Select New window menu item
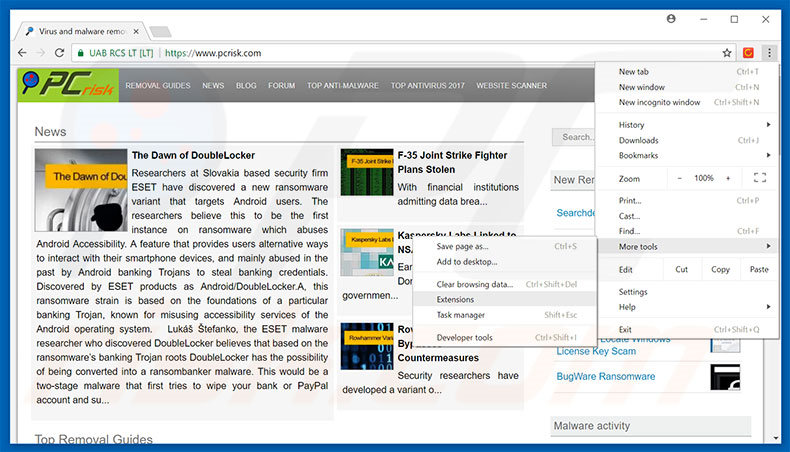The width and height of the screenshot is (790, 452). (x=688, y=87)
